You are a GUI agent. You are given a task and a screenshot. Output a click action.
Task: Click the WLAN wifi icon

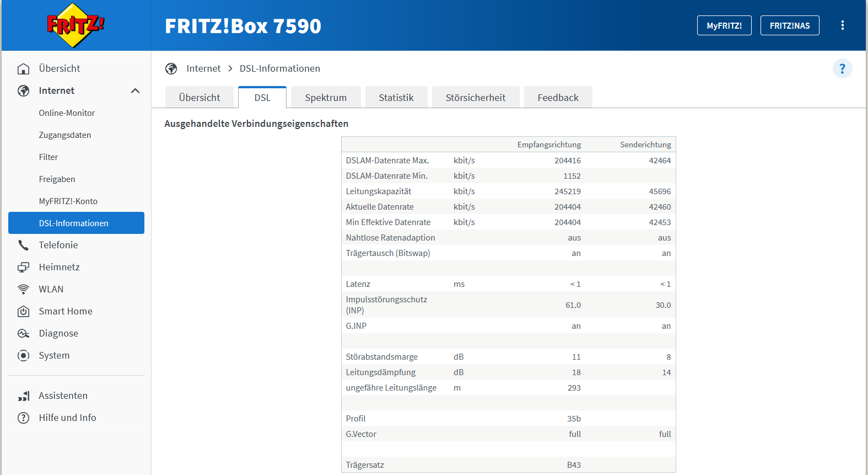coord(23,289)
